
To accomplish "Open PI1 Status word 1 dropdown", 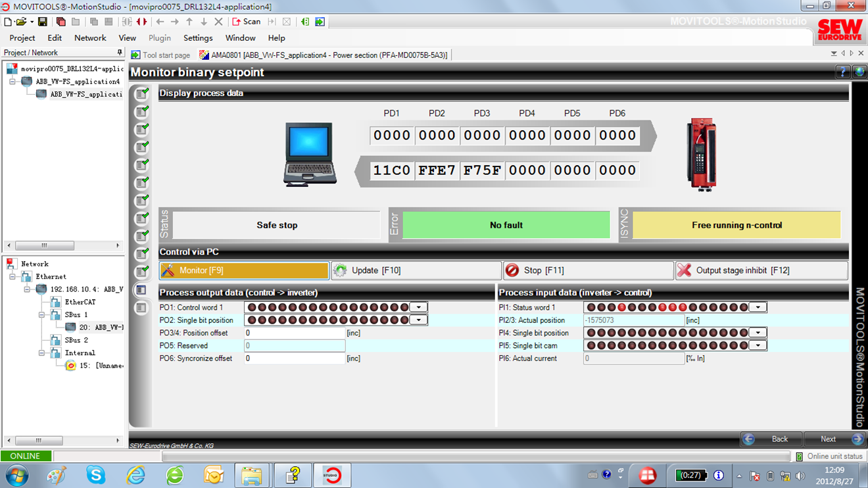I will click(x=758, y=307).
